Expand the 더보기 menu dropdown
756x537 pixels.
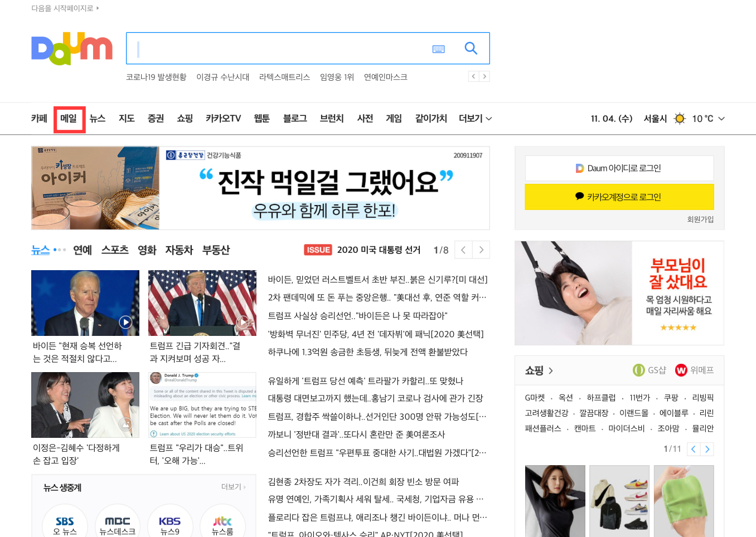coord(475,119)
